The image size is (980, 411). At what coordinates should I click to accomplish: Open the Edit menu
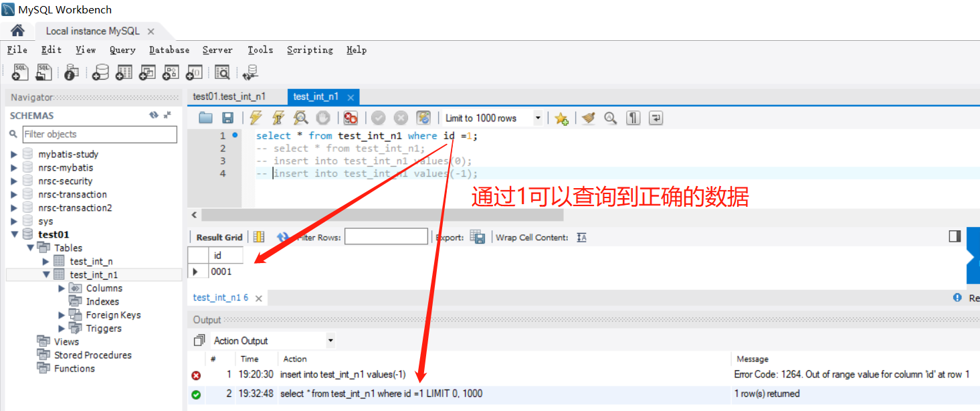pos(52,50)
